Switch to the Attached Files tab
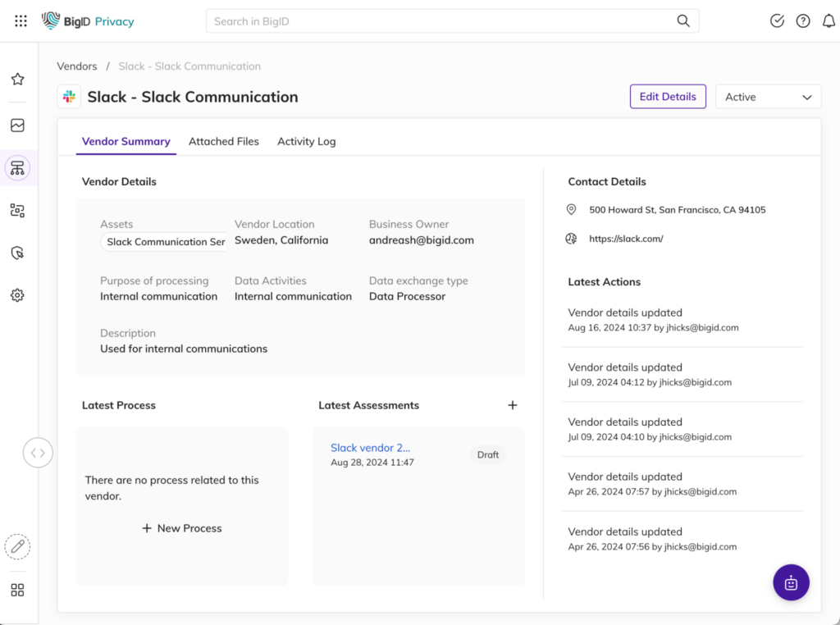 pyautogui.click(x=223, y=141)
